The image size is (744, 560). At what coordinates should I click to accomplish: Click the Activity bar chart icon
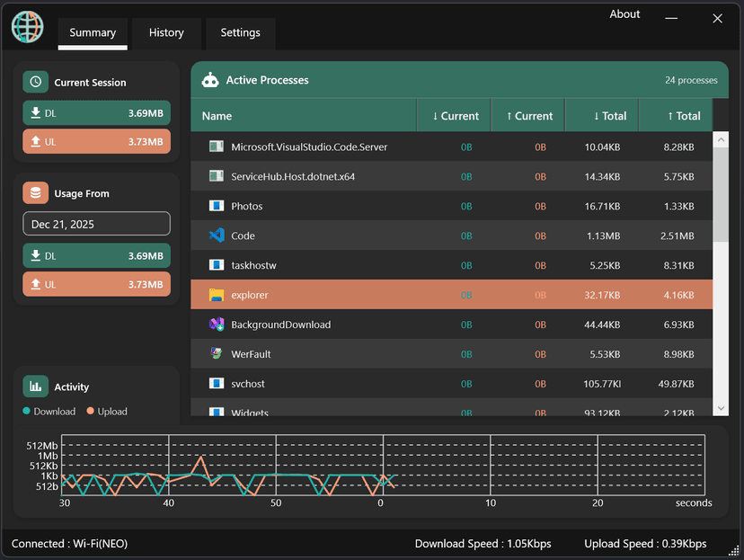pyautogui.click(x=36, y=387)
